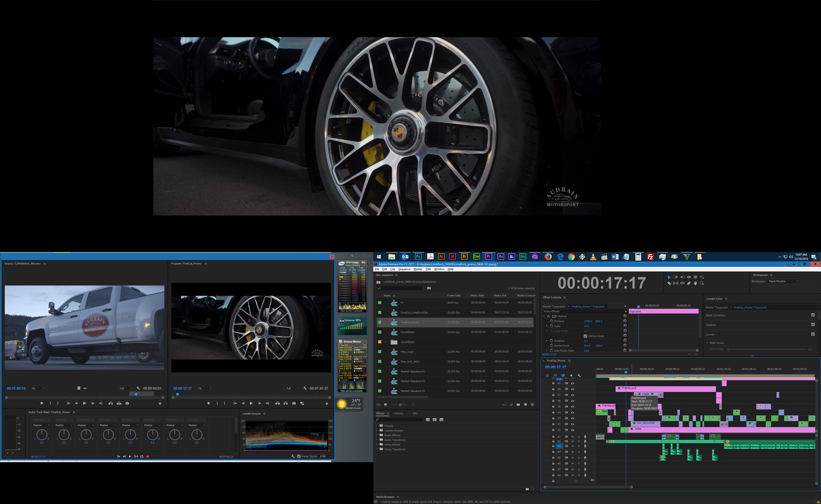Toggle Uniform Scale checkbox
This screenshot has width=821, height=504.
[585, 336]
